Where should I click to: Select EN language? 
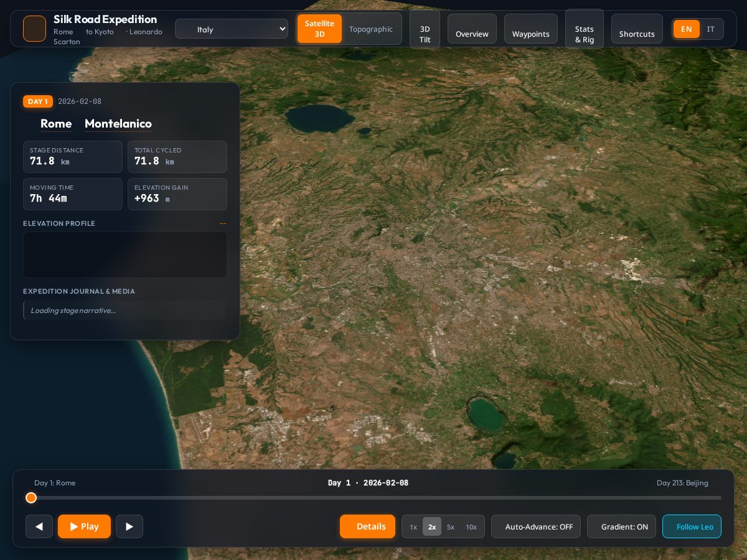click(687, 29)
